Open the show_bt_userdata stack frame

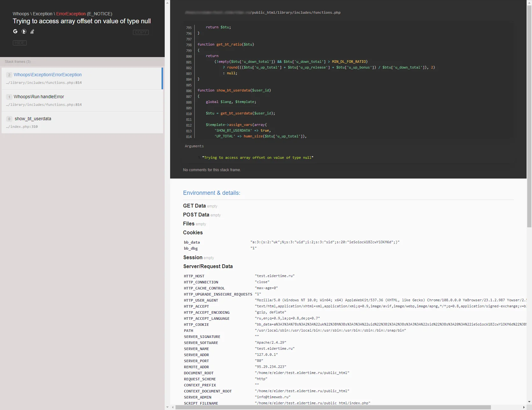tap(82, 122)
